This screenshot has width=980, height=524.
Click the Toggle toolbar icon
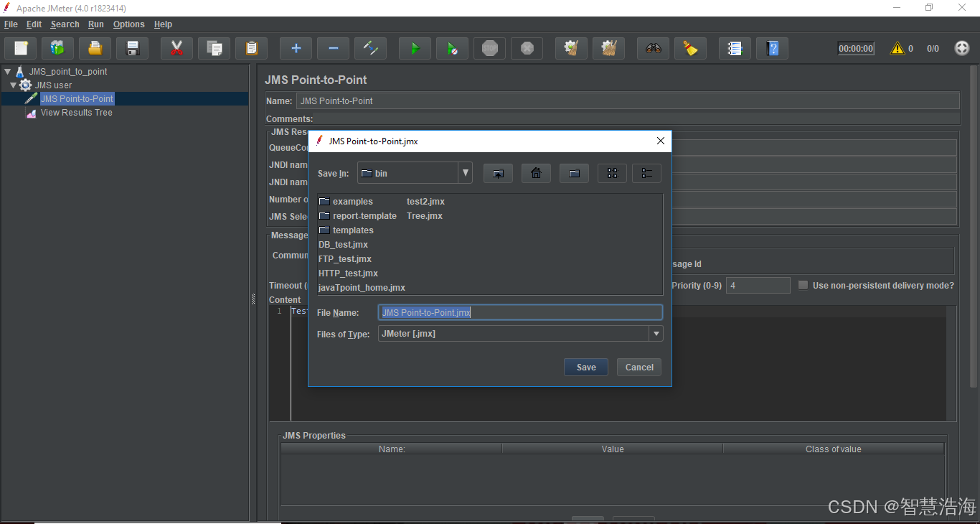tap(370, 48)
